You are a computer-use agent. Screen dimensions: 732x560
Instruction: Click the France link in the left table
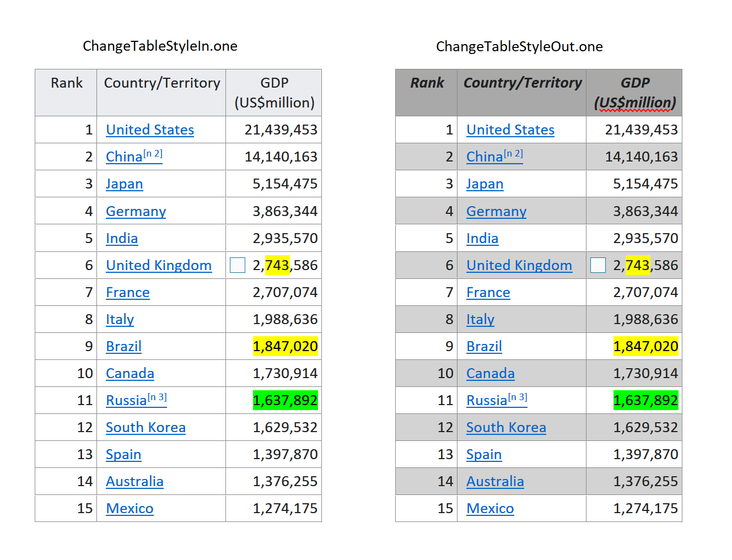(x=127, y=293)
